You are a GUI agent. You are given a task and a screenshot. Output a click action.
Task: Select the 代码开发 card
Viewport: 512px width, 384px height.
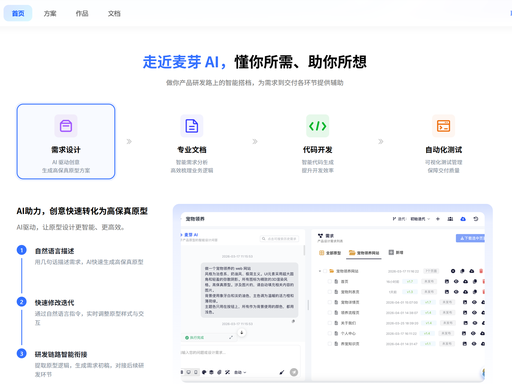(x=318, y=141)
